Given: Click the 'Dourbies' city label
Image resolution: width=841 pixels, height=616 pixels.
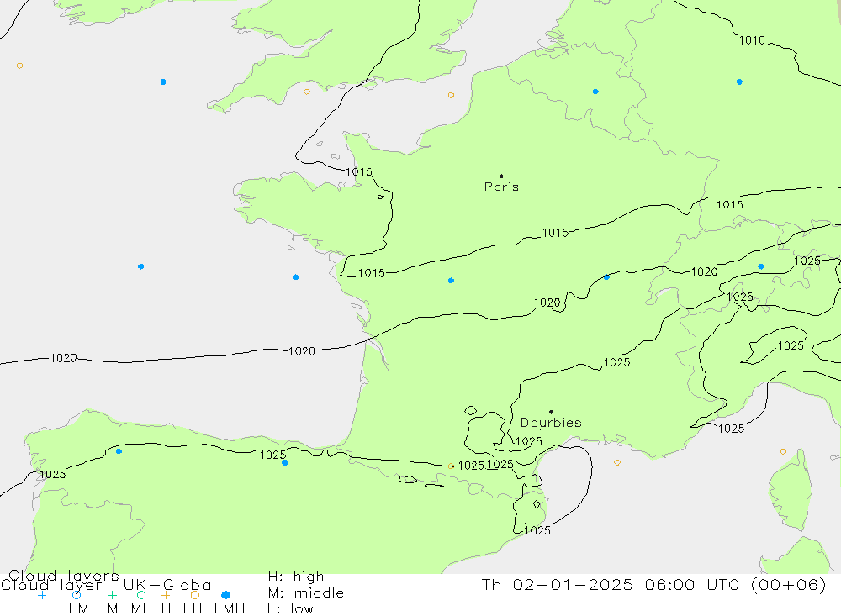Looking at the screenshot, I should [x=551, y=423].
